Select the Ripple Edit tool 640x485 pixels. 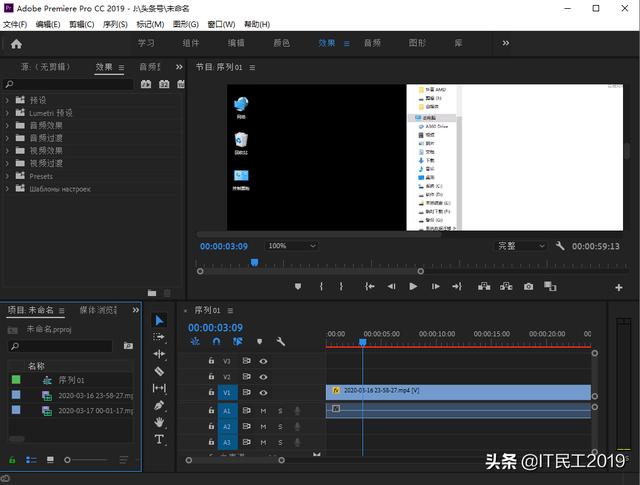[x=159, y=354]
